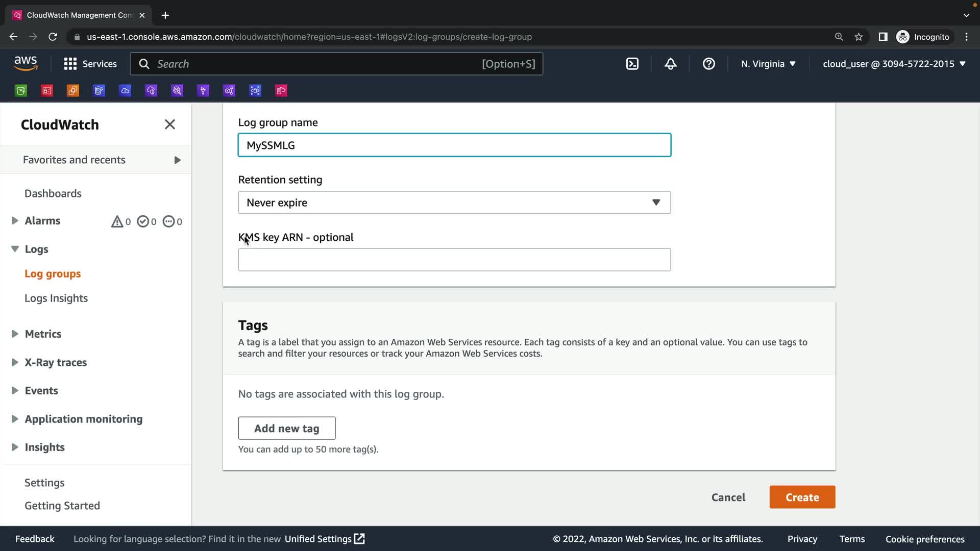Click the orange Create button

802,497
